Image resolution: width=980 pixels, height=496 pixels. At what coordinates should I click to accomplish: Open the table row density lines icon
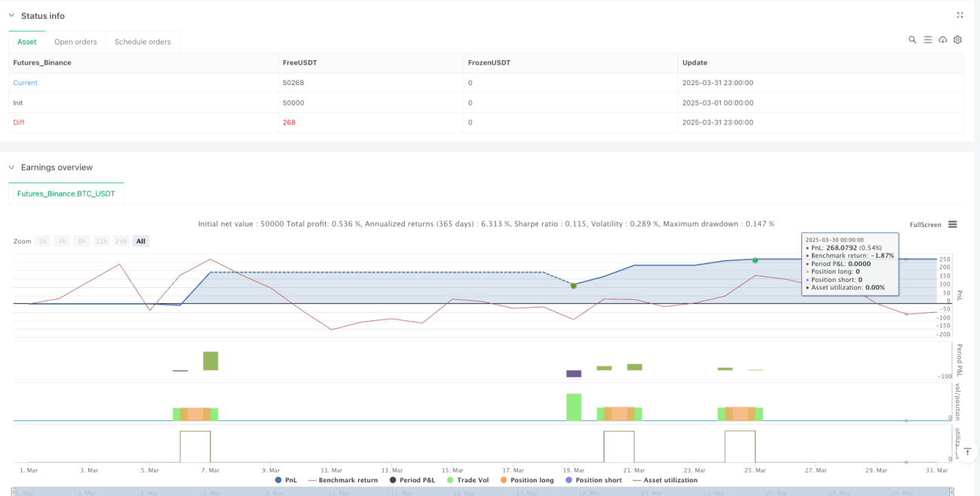[928, 40]
